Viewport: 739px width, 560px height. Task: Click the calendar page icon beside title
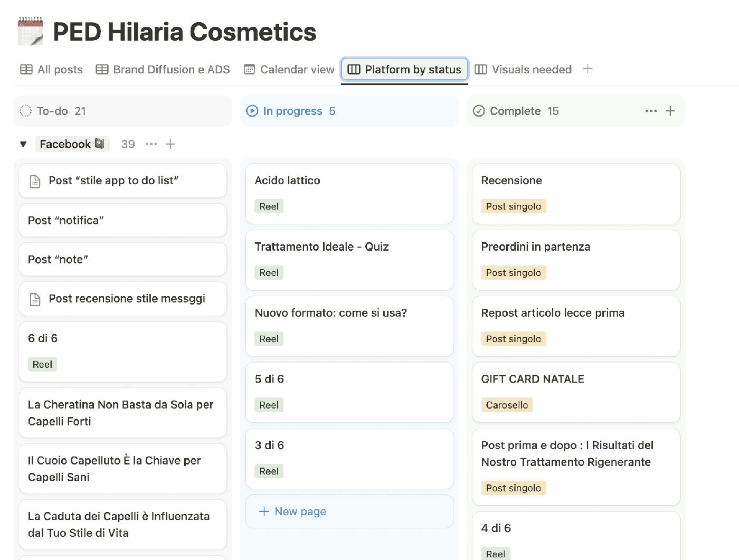tap(30, 31)
